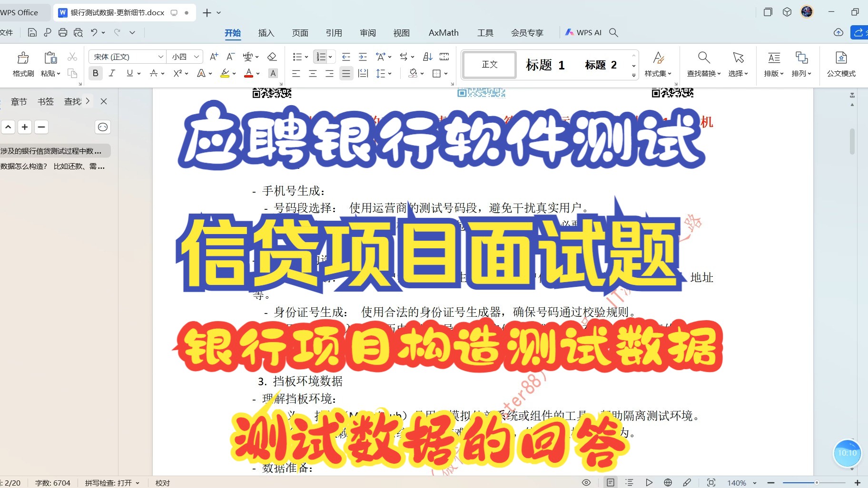Center align the text
The height and width of the screenshot is (488, 868).
tap(313, 73)
